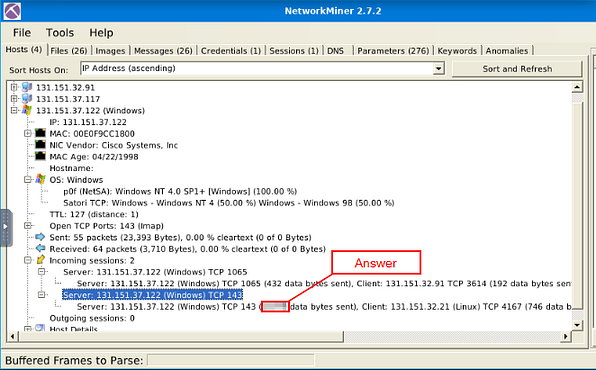Collapse the Server TCP 143 session node

[x=41, y=295]
